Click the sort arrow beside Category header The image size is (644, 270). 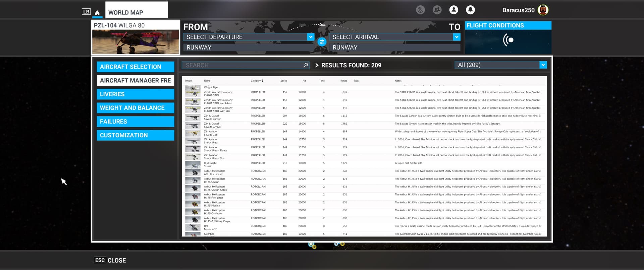tap(263, 81)
